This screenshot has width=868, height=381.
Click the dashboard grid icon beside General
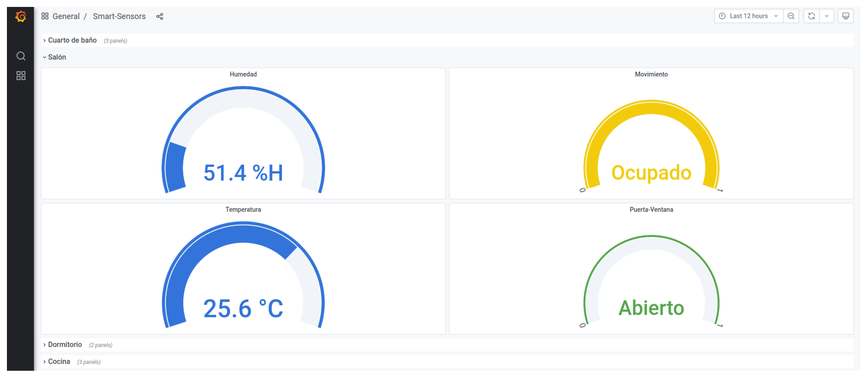coord(45,16)
